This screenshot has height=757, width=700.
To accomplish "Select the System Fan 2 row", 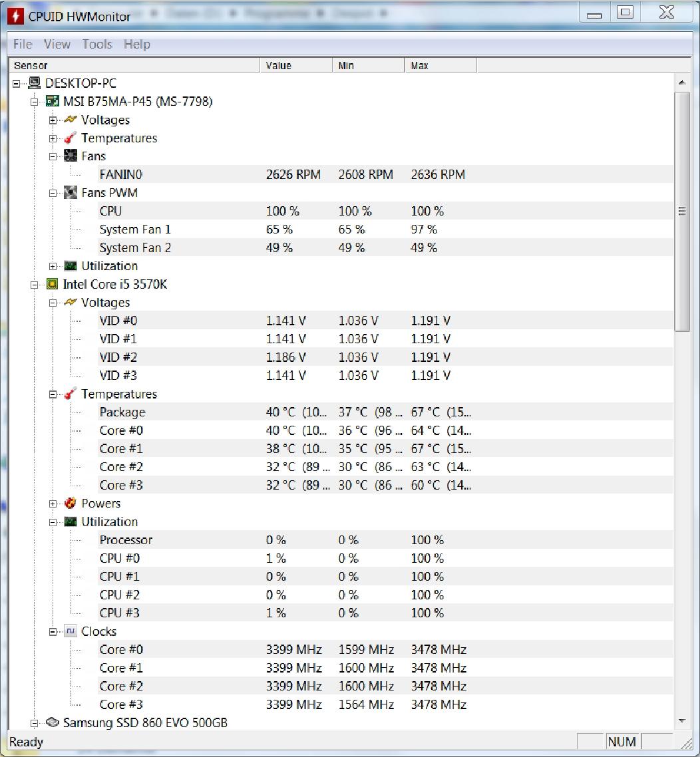I will 385,247.
